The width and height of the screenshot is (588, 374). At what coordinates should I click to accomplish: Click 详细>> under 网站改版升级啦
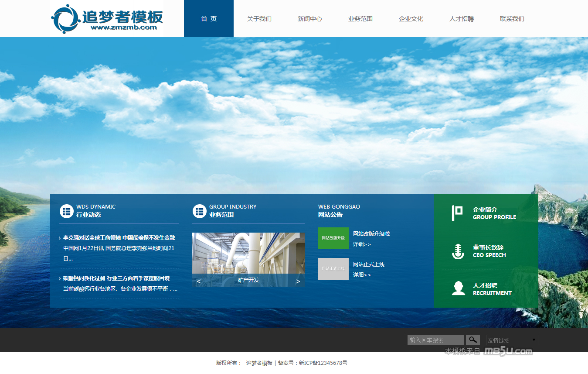362,244
